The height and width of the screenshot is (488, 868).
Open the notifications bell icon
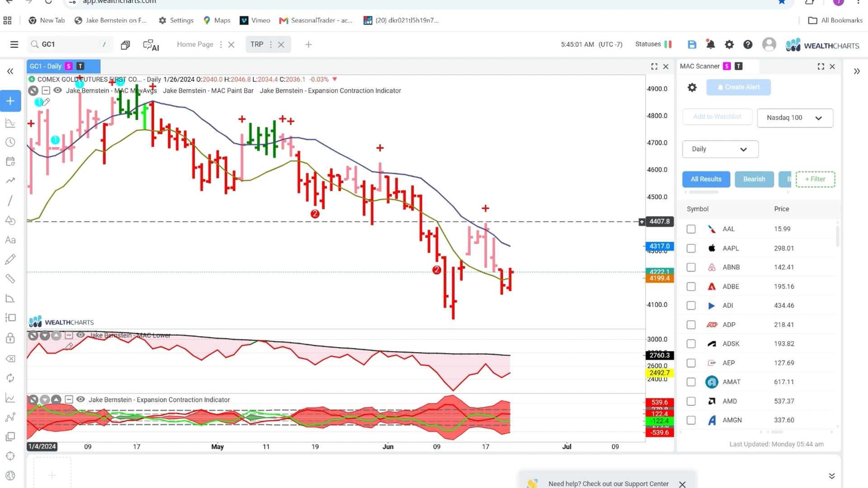pyautogui.click(x=710, y=44)
